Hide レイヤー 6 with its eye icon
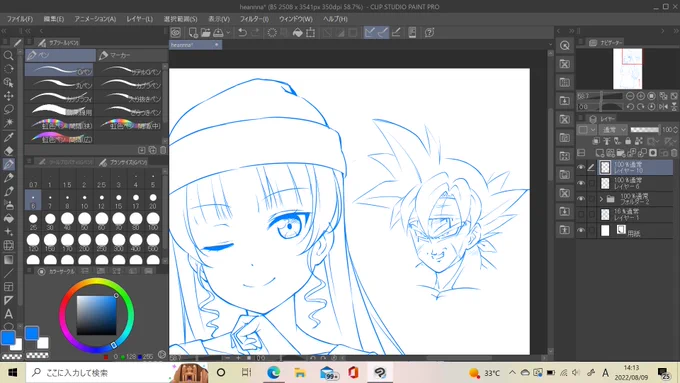 [x=581, y=183]
